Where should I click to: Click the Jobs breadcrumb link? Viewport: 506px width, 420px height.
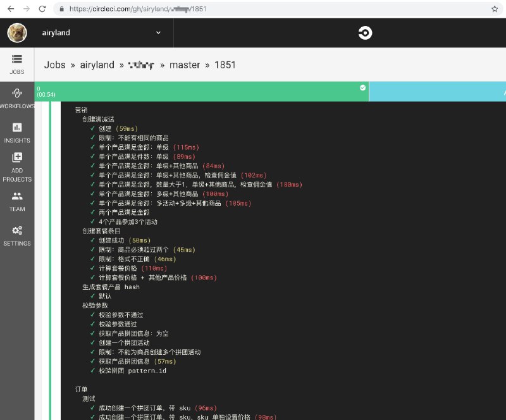click(x=56, y=65)
